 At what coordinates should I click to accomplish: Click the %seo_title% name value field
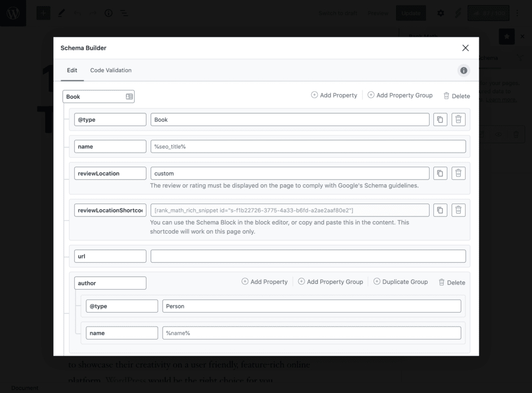click(308, 146)
